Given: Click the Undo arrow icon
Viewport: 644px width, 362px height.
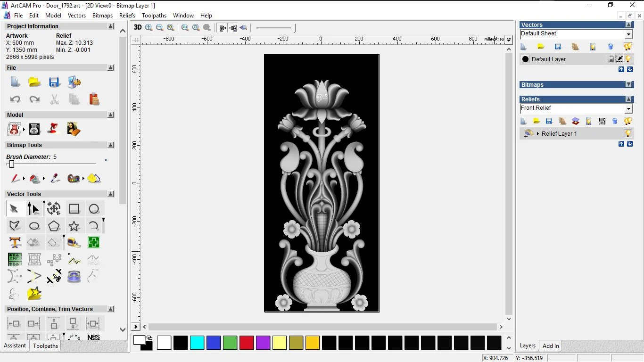Looking at the screenshot, I should coord(15,99).
